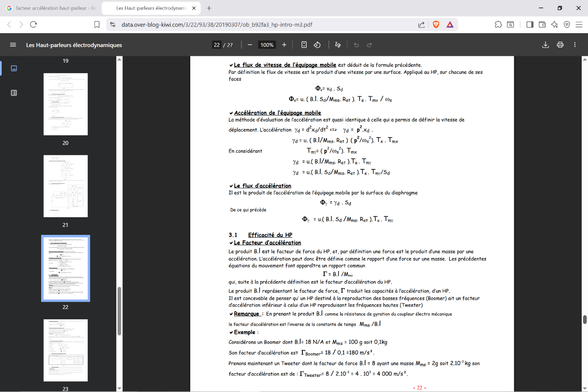The width and height of the screenshot is (588, 392).
Task: Enable the draw annotation tool
Action: 338,45
